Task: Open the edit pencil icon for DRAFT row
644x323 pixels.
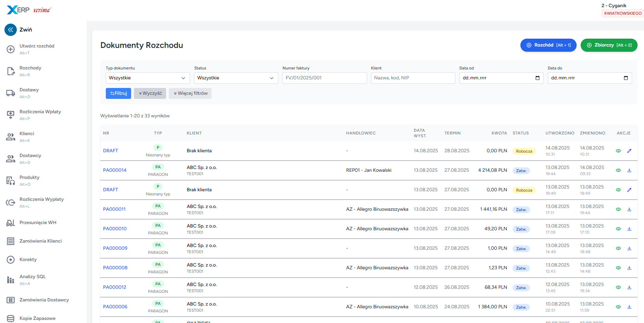Action: pos(629,151)
